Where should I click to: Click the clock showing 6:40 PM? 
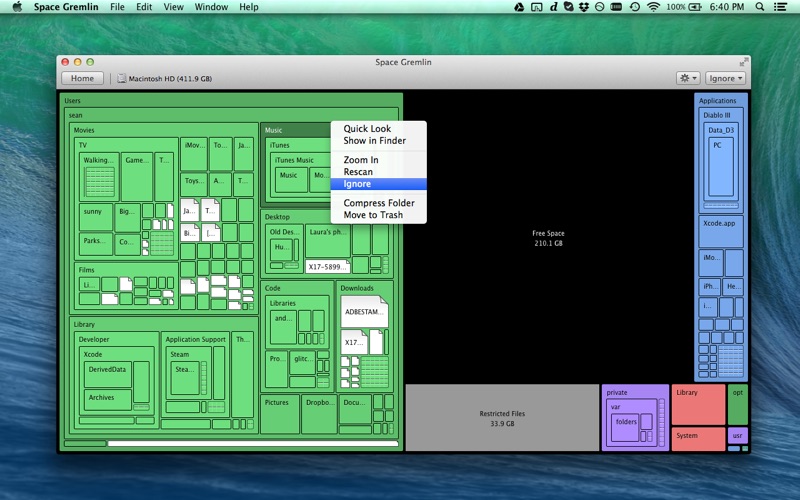[727, 7]
